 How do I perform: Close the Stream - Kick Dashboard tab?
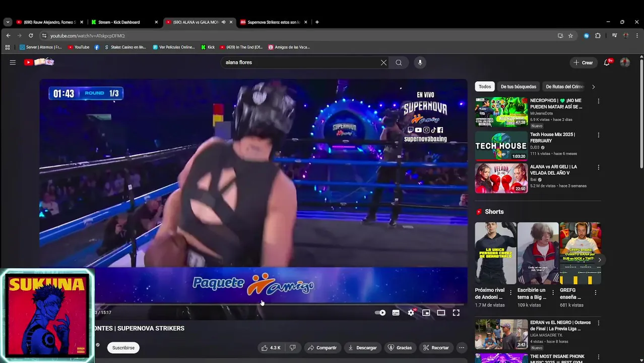(156, 22)
